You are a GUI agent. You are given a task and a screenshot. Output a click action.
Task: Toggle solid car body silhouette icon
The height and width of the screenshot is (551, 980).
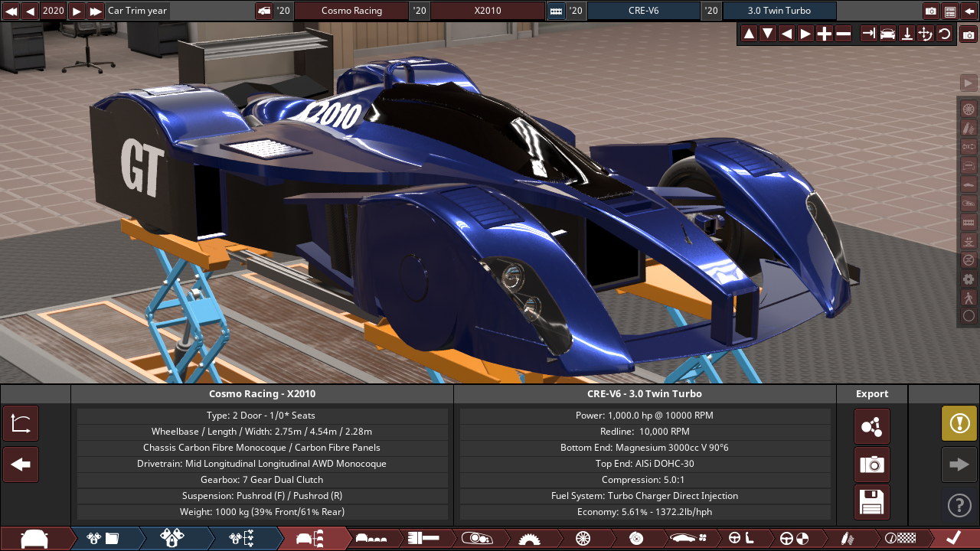coord(969,184)
